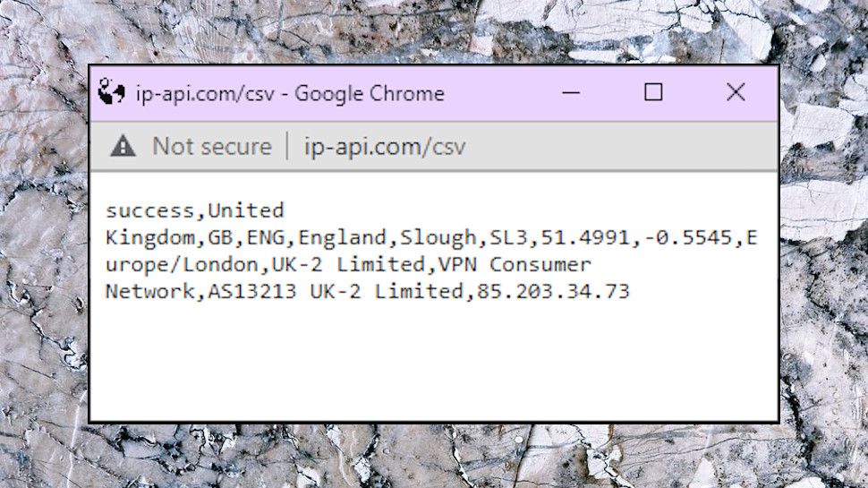This screenshot has height=488, width=868.
Task: Close the ip-api.com/csv window
Action: pos(736,92)
